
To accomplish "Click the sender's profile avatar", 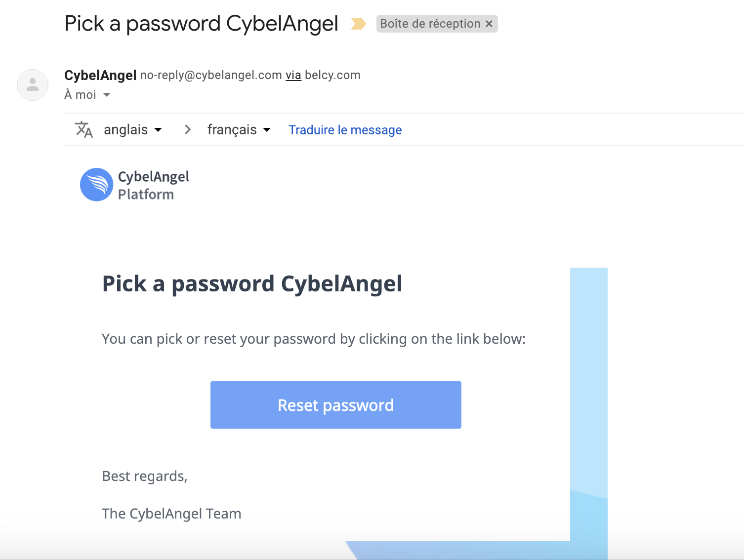I will click(33, 85).
